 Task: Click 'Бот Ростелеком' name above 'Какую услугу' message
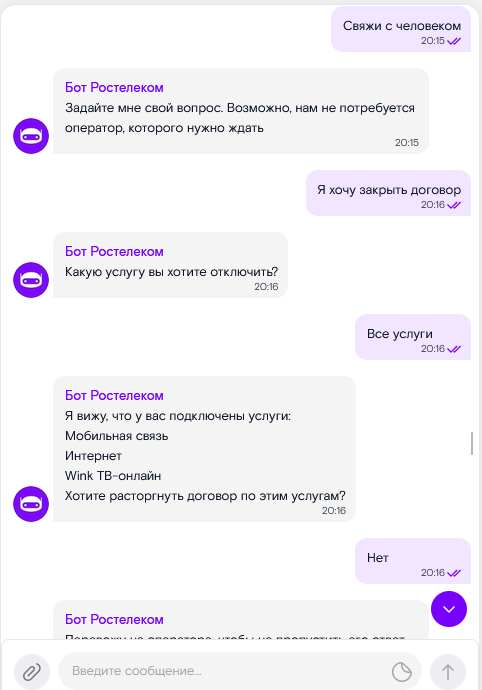[114, 251]
